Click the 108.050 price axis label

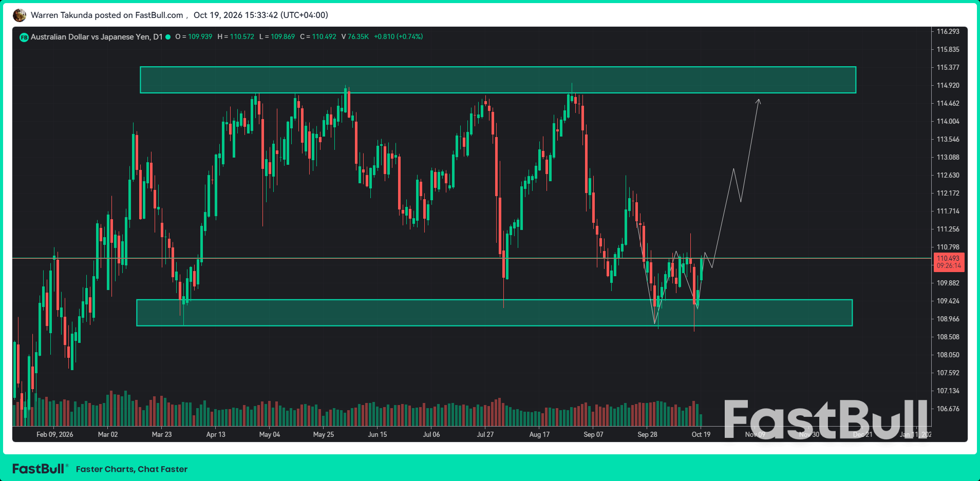point(948,355)
